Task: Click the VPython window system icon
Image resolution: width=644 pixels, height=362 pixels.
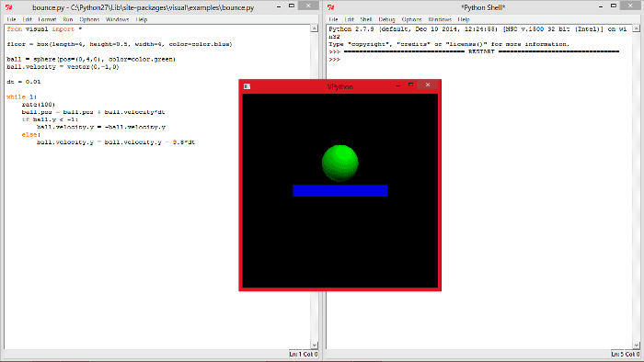Action: [247, 86]
